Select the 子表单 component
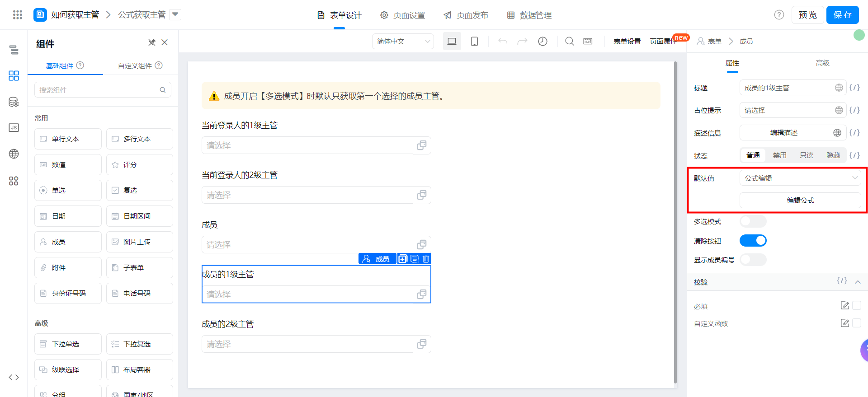The image size is (868, 397). pos(140,268)
